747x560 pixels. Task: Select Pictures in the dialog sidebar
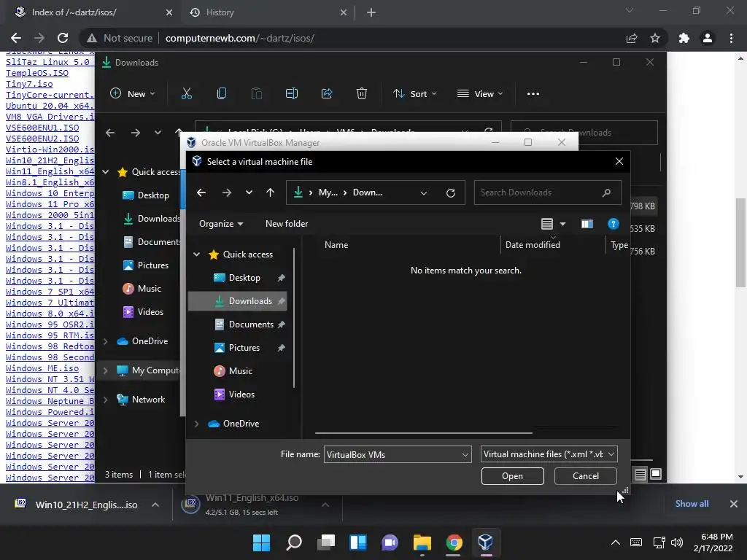coord(244,348)
